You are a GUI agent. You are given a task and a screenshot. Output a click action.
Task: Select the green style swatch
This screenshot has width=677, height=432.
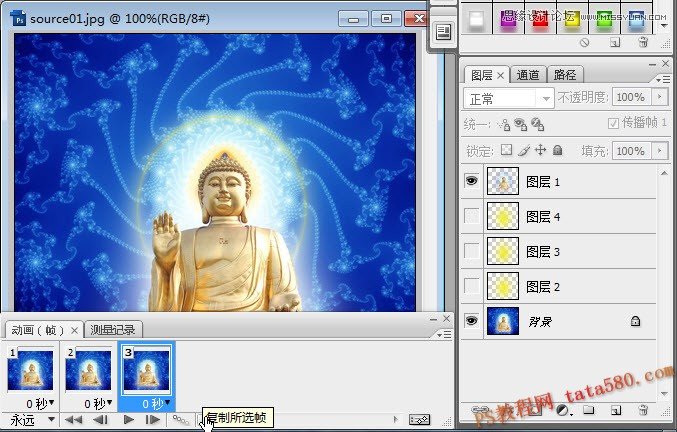click(x=604, y=19)
